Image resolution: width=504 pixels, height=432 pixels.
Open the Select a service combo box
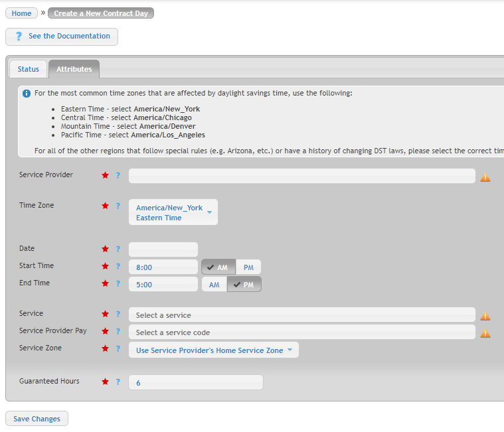(x=302, y=315)
